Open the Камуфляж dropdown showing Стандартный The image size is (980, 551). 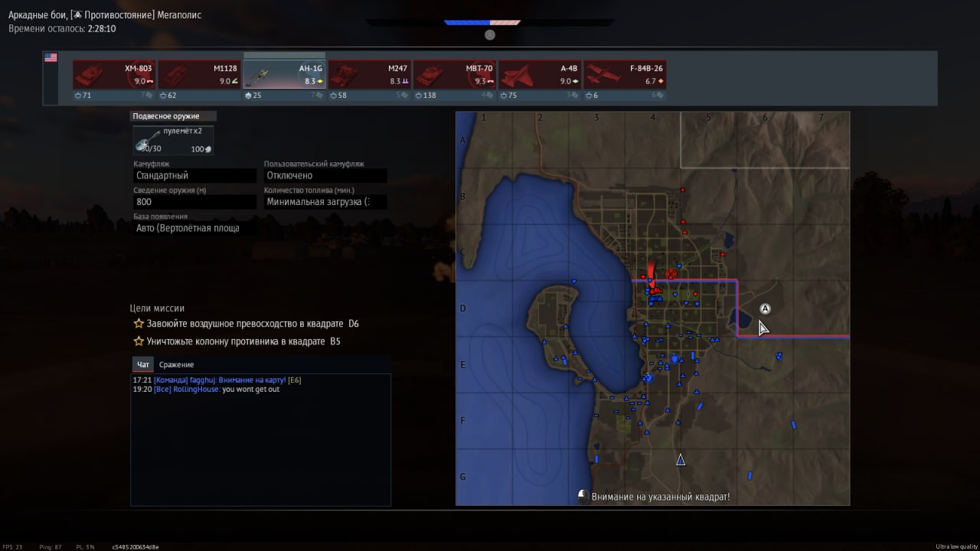click(x=194, y=175)
